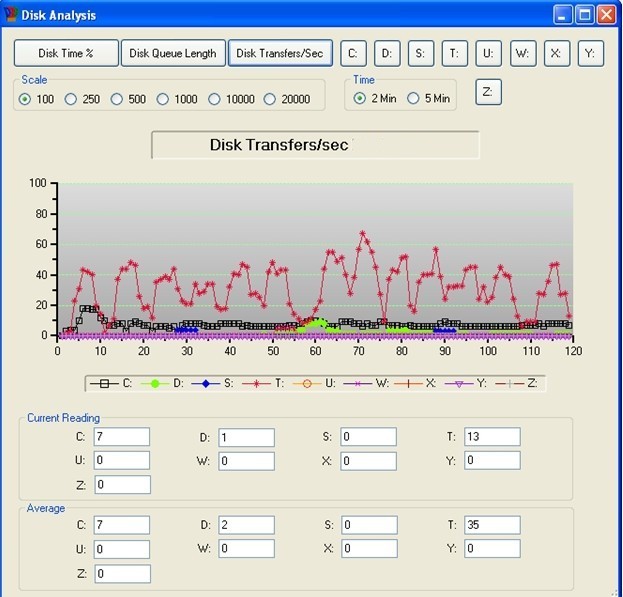Toggle drive U: button
Viewport: 623px width, 597px height.
(x=488, y=53)
